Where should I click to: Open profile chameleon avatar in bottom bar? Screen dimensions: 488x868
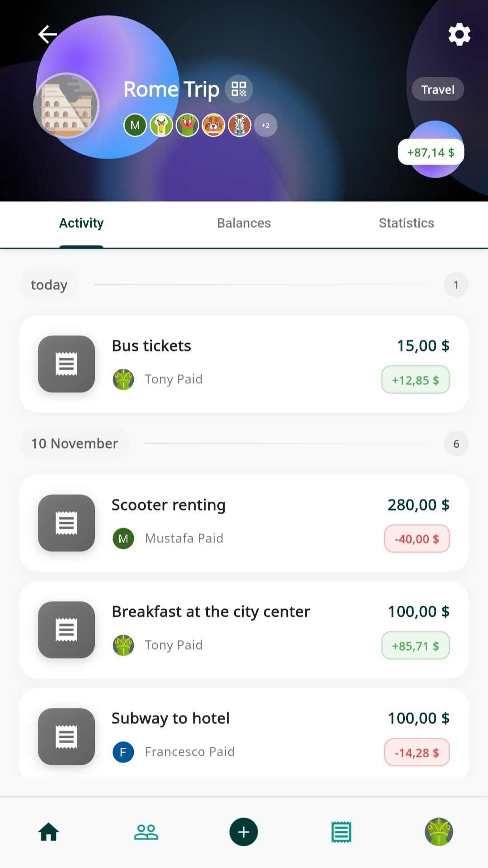(439, 832)
